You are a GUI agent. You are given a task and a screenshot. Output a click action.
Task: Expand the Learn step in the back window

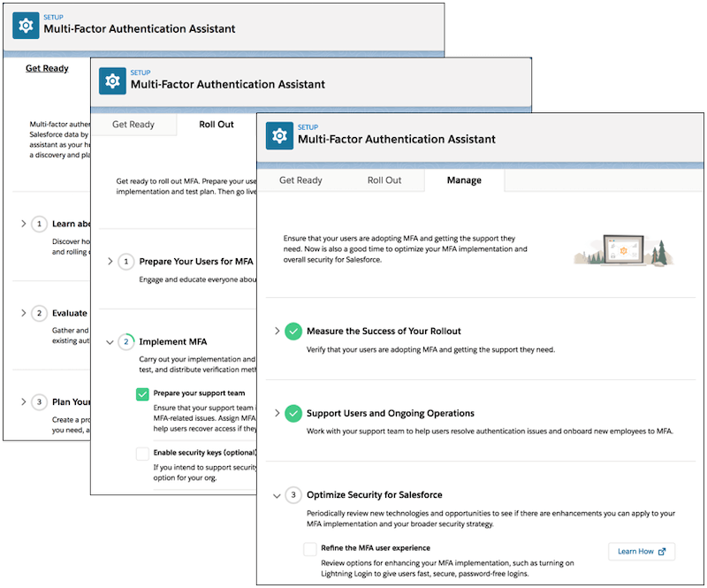pos(23,224)
